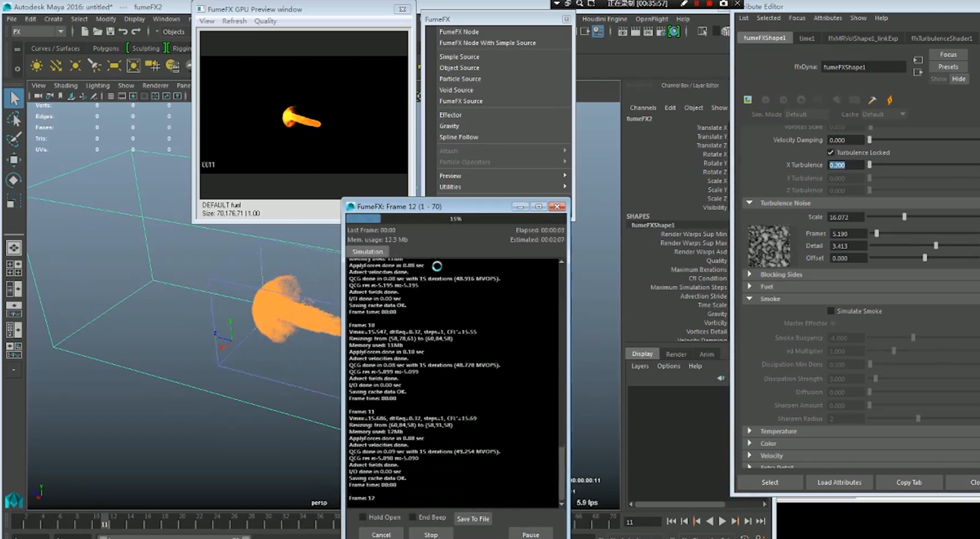The image size is (980, 539).
Task: Click the screen recorder camera snapshot icon
Action: point(724,4)
